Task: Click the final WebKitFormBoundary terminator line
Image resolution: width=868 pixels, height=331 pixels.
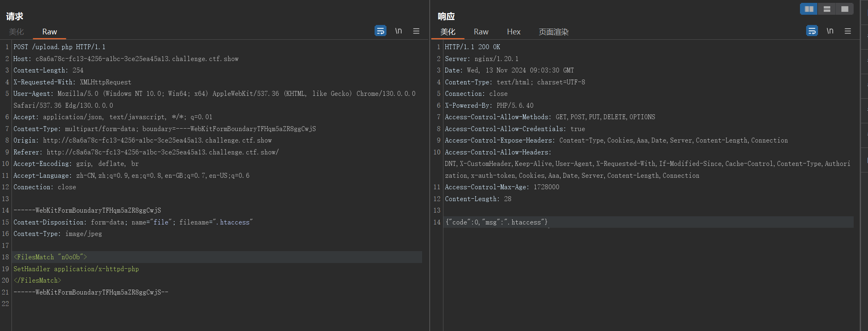Action: (x=91, y=292)
